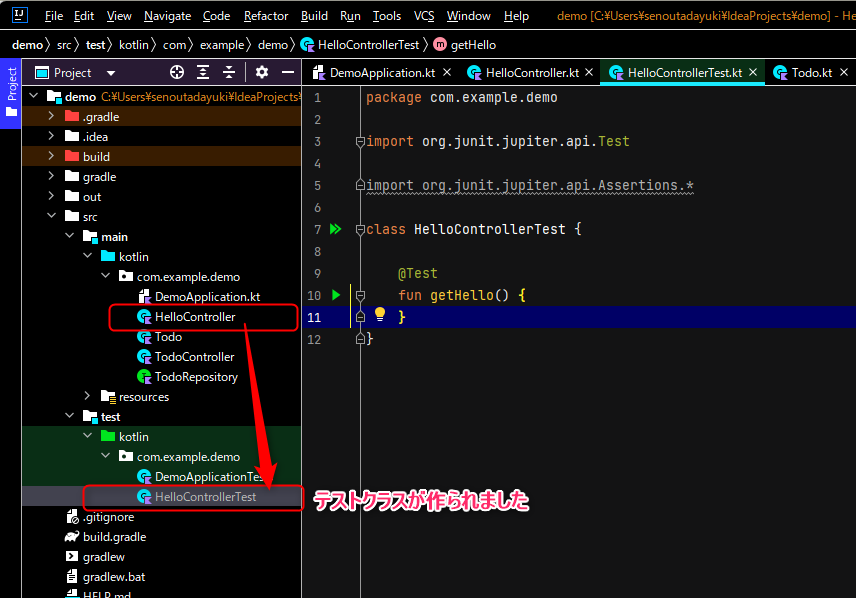Click the example breadcrumb

[222, 45]
